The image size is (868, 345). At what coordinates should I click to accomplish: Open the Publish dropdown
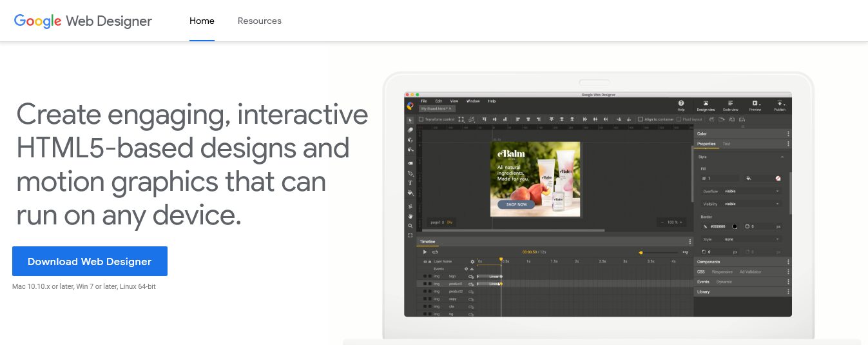pos(780,105)
